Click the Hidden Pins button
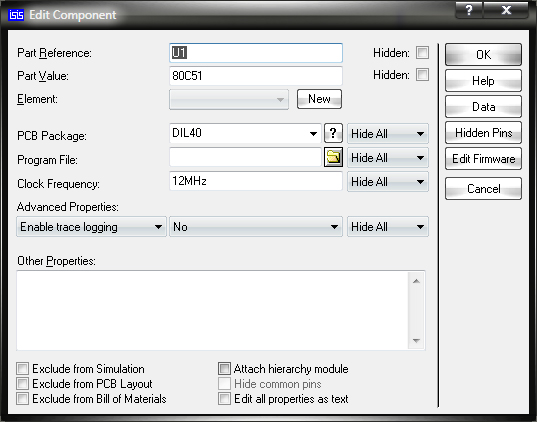 click(x=483, y=133)
